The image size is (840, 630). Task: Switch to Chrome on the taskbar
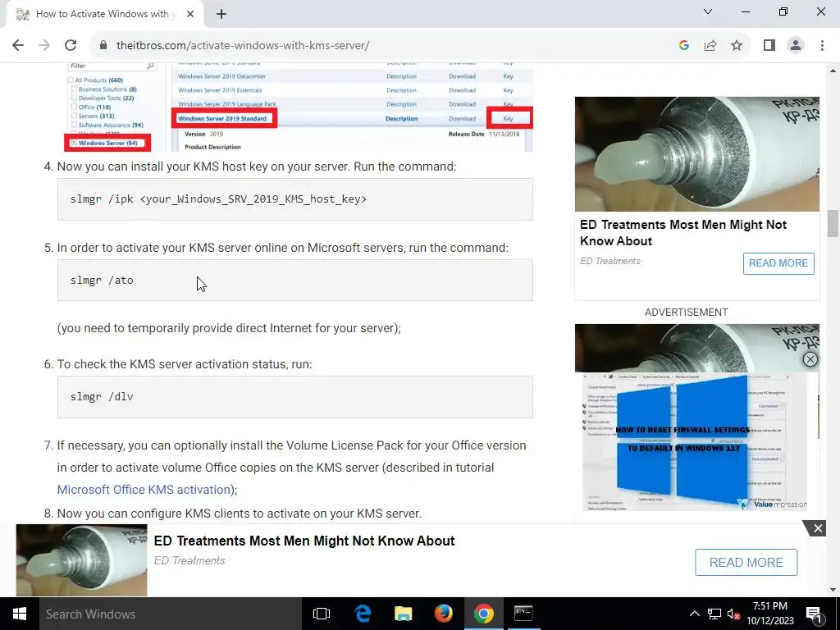coord(483,614)
